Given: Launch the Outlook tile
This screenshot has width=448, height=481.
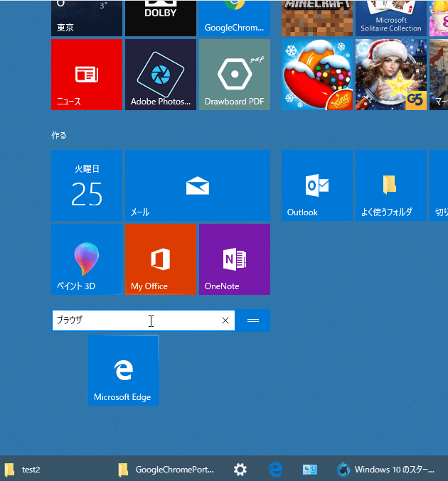Looking at the screenshot, I should (x=317, y=185).
